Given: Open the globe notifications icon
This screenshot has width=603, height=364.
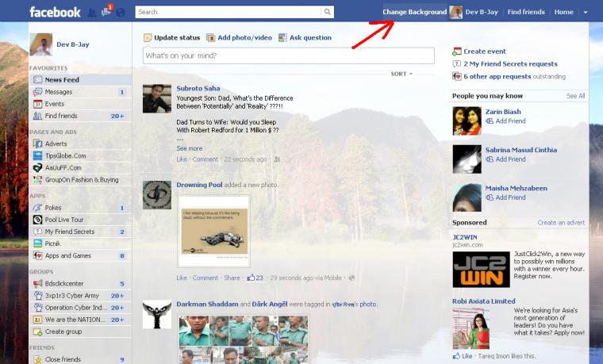Looking at the screenshot, I should pos(121,13).
